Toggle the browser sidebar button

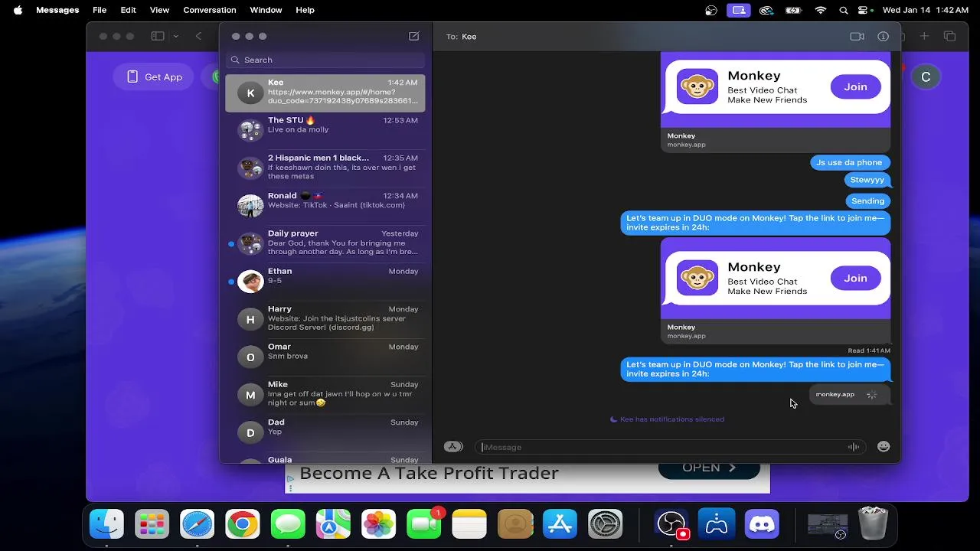tap(158, 36)
